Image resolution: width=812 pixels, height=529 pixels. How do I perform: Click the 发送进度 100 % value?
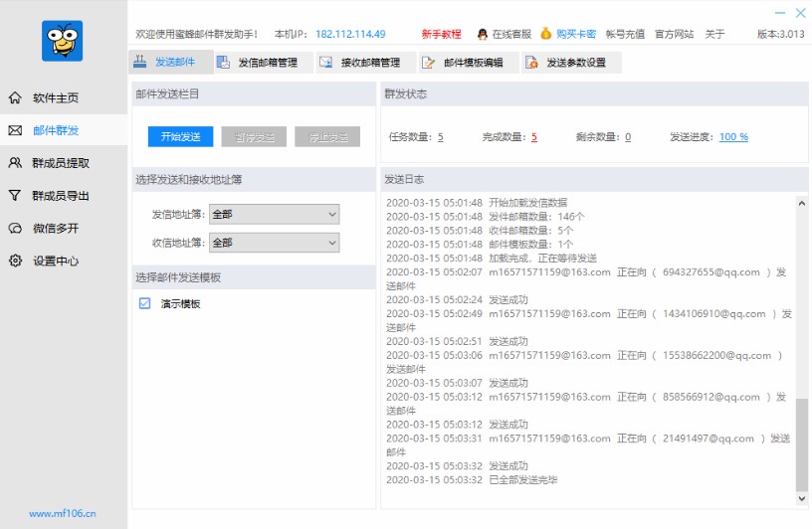coord(733,136)
